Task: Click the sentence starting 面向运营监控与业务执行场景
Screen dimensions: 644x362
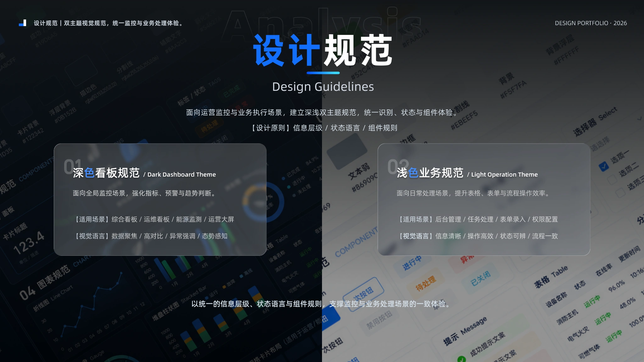Action: coord(323,112)
